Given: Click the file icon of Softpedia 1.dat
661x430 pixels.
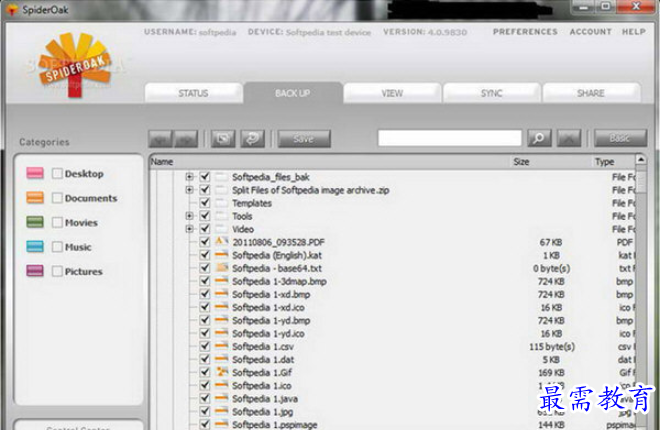Looking at the screenshot, I should pos(222,359).
